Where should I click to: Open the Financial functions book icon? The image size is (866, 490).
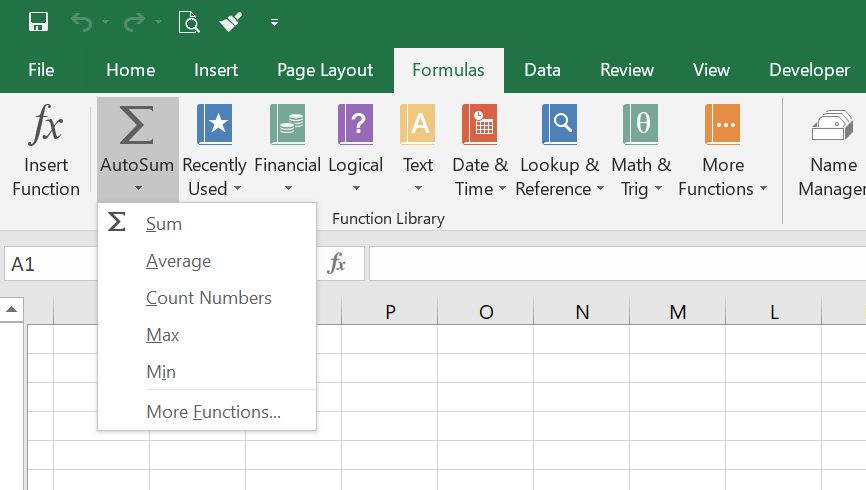[288, 125]
